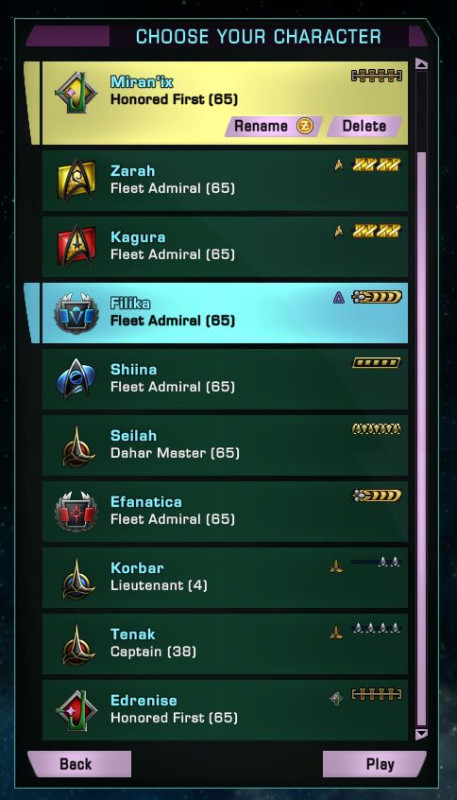Click the Zen coin icon beside Rename
Screen dimensions: 457x800
(304, 126)
